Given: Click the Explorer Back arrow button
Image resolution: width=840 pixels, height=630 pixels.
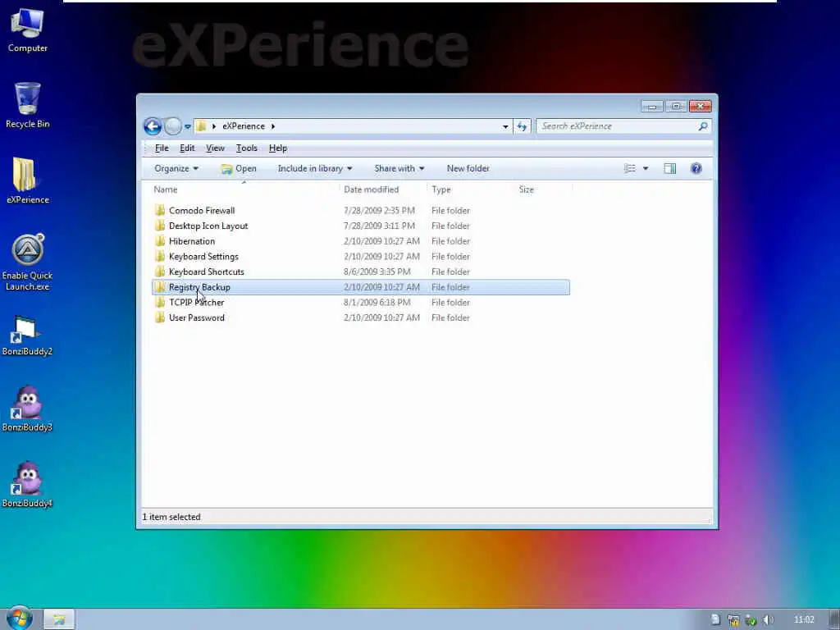Looking at the screenshot, I should point(153,126).
